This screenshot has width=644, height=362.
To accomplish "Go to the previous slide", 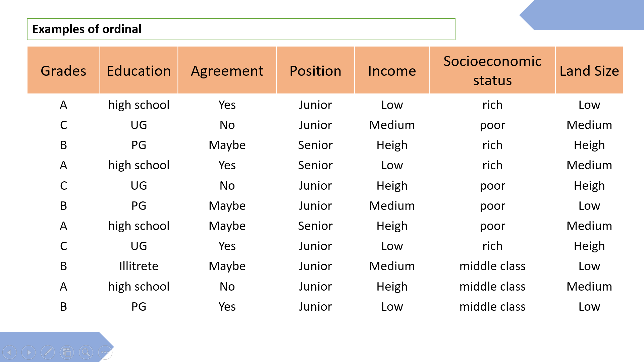I will pyautogui.click(x=9, y=352).
